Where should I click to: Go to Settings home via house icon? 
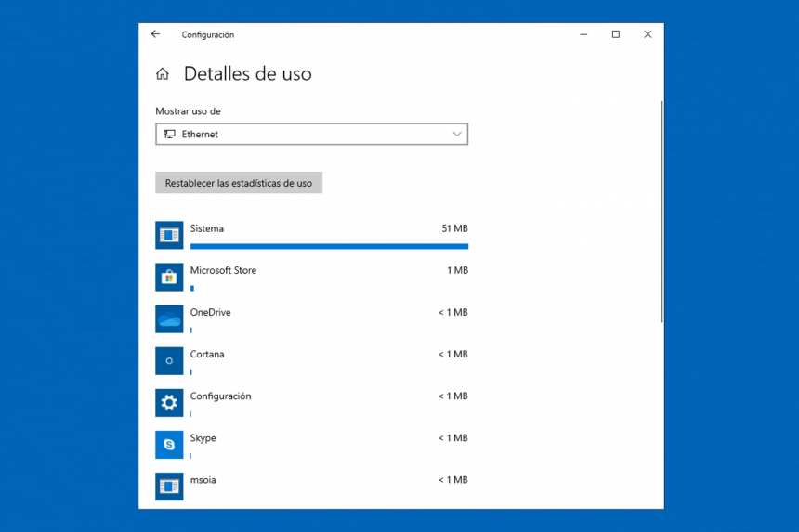point(163,74)
